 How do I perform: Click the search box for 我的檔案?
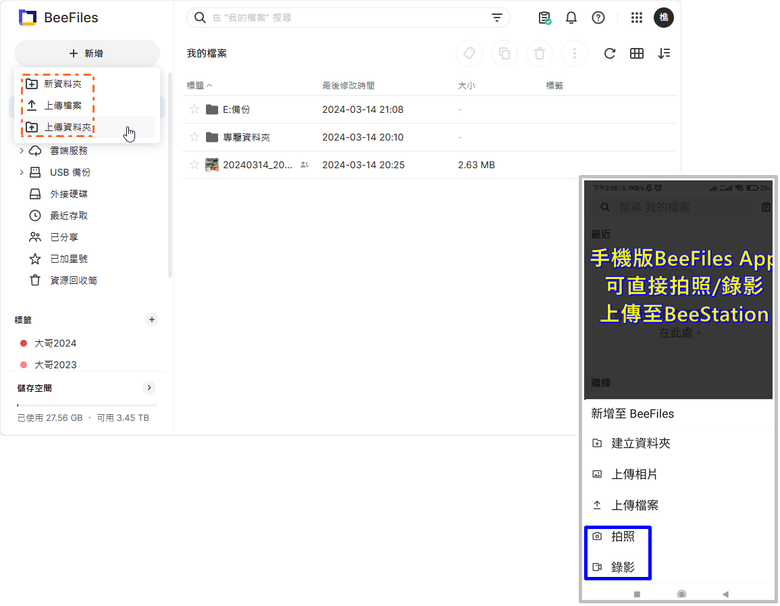coord(348,18)
